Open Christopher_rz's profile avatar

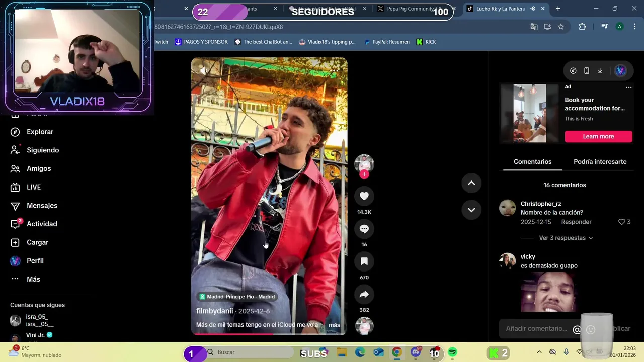click(507, 208)
